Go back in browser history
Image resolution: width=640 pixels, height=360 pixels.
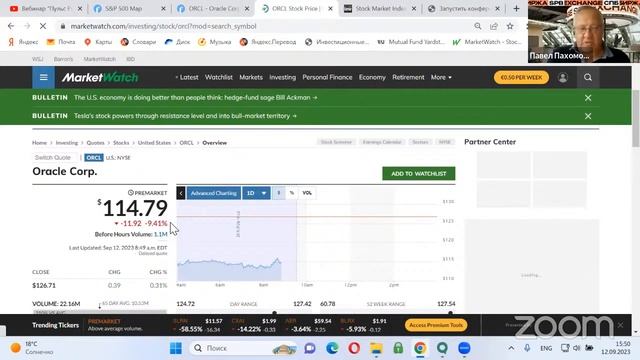click(x=11, y=26)
